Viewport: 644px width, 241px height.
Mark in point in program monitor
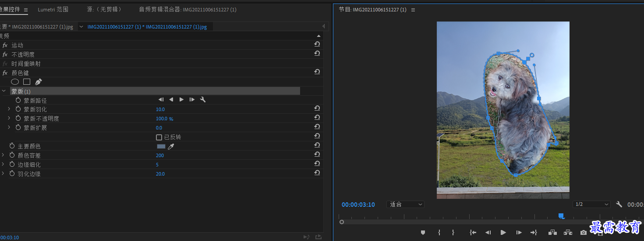[439, 233]
